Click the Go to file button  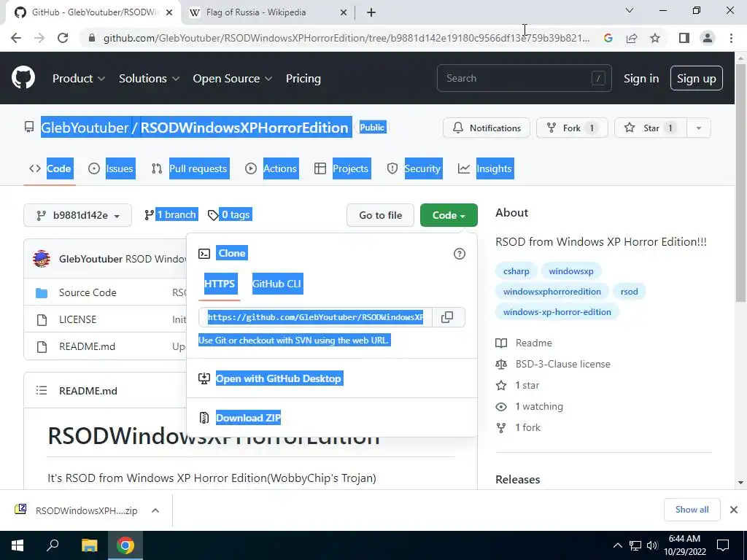(x=381, y=215)
